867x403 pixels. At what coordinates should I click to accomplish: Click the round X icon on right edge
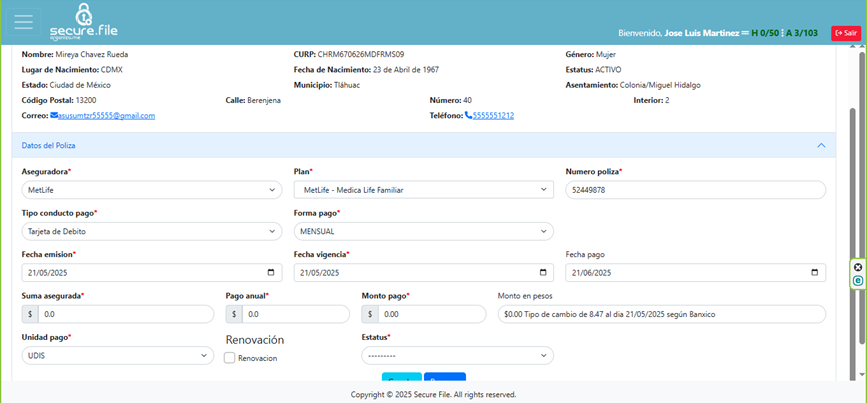(858, 267)
